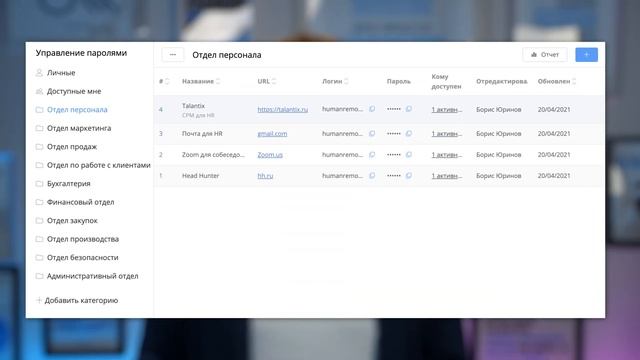Open the three-dots menu beside Отдел персонала

click(x=173, y=55)
